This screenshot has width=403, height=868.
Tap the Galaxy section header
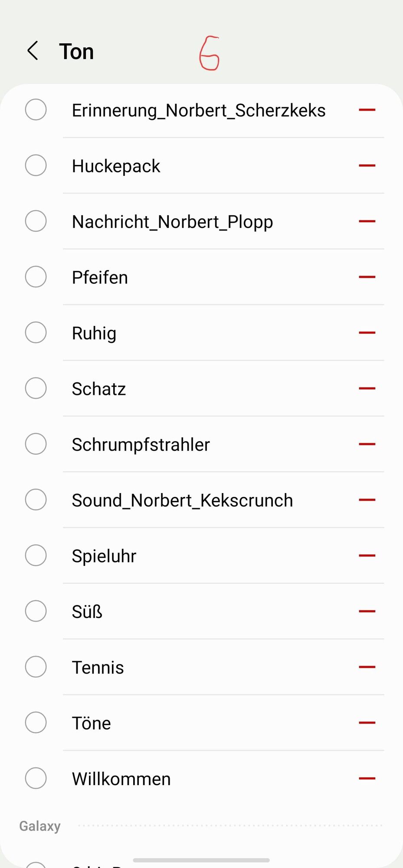point(40,826)
